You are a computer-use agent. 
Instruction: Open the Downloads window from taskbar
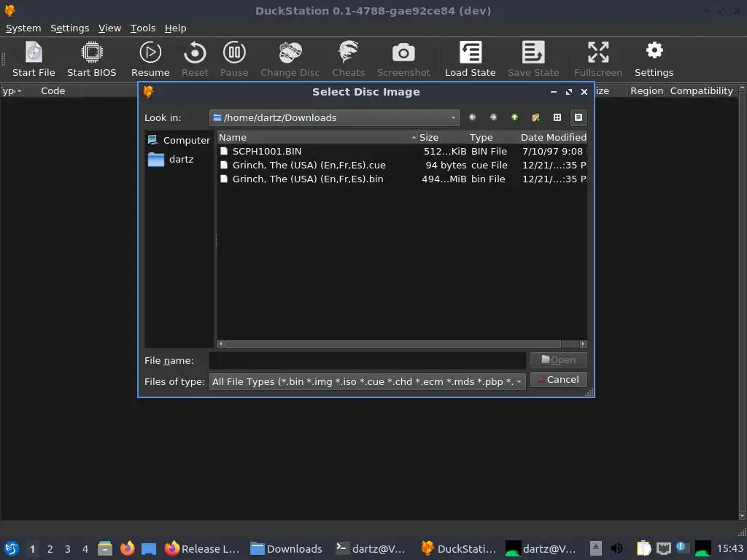tap(286, 548)
